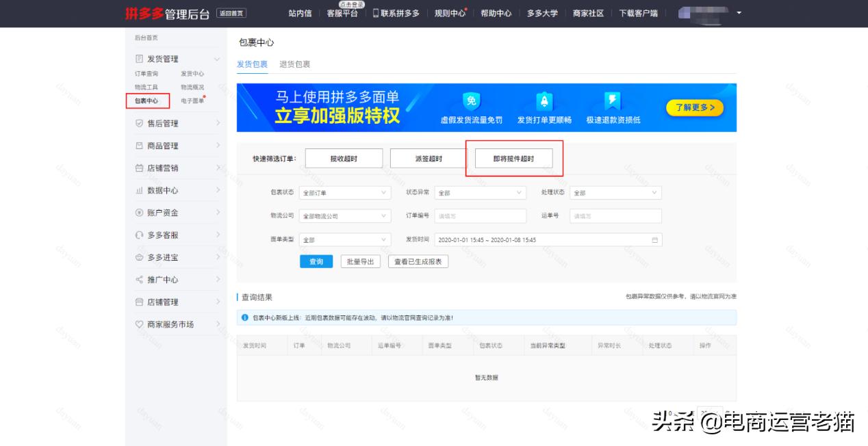Open the 包裹状态 dropdown
Screen dimensions: 868x446
pyautogui.click(x=344, y=193)
